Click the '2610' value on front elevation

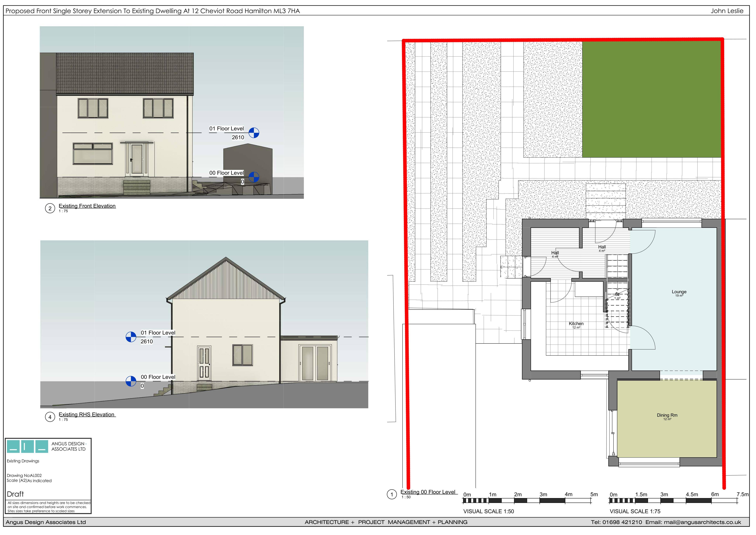tap(238, 137)
